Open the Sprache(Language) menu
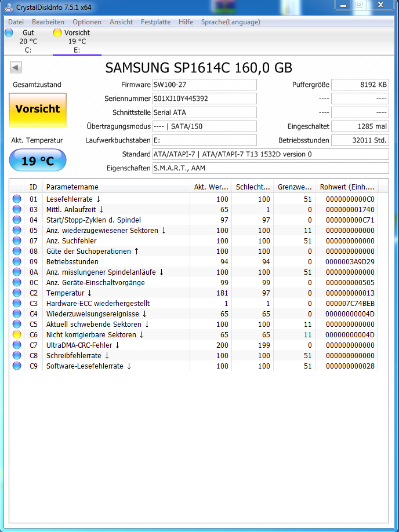Viewport: 399px width, 532px height. click(x=231, y=22)
